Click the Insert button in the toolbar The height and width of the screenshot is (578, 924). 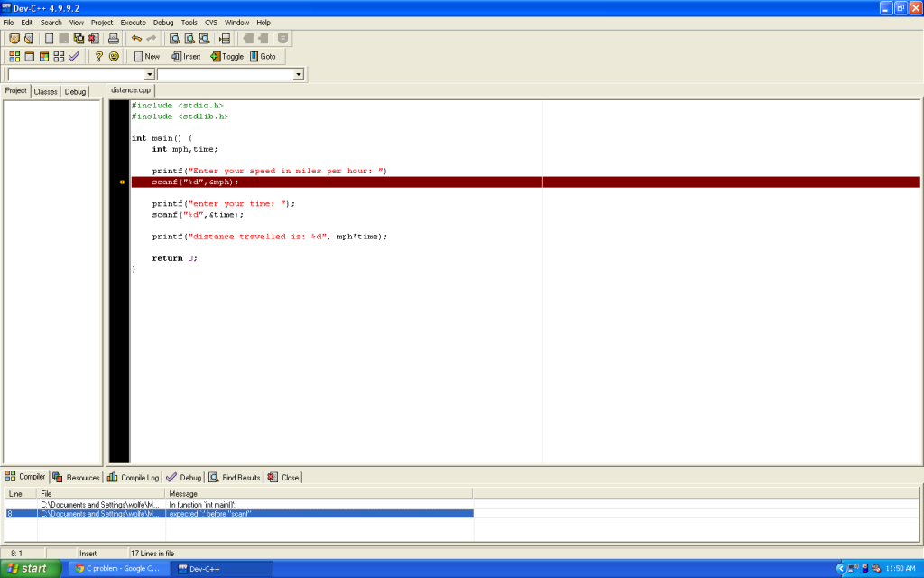click(186, 56)
